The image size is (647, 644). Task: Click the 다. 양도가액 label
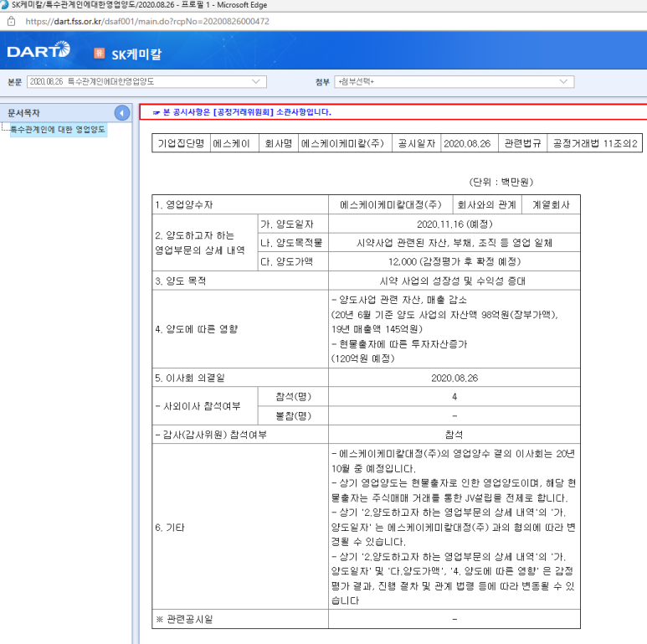pyautogui.click(x=287, y=262)
